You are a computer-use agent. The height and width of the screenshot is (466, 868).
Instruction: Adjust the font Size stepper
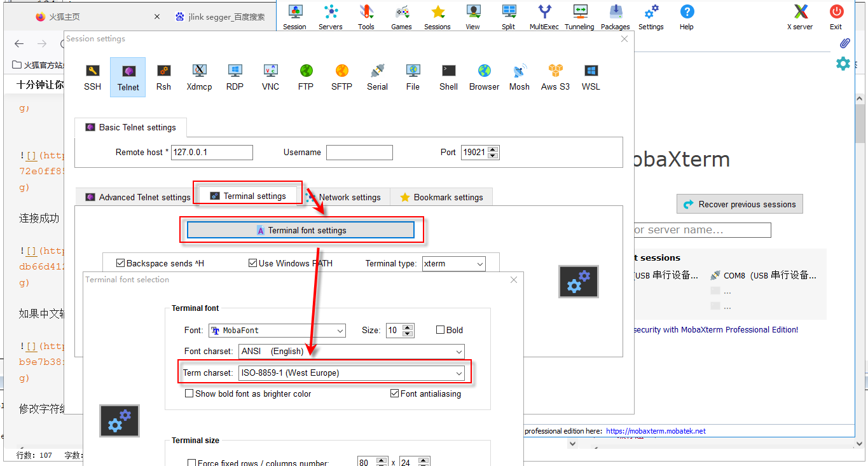(x=408, y=331)
